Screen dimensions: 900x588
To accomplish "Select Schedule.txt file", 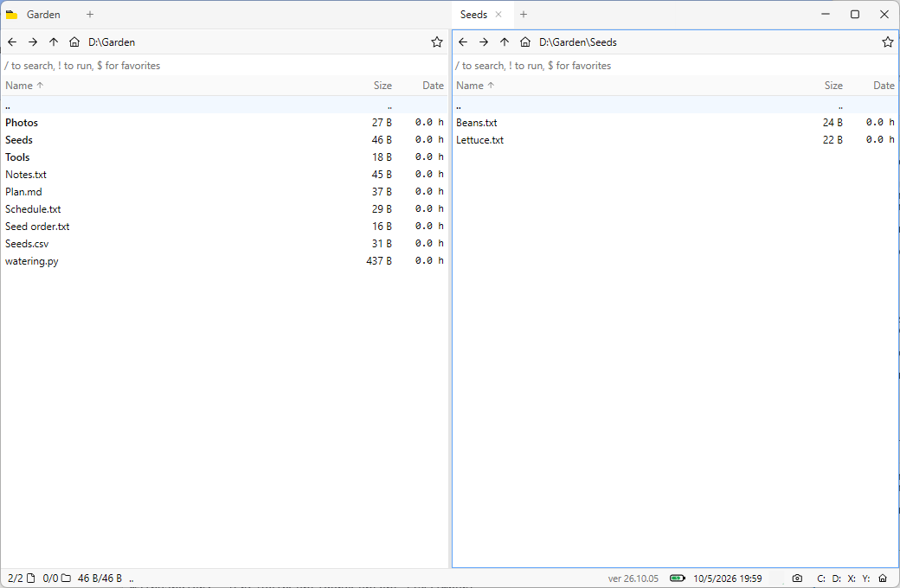I will [224, 208].
